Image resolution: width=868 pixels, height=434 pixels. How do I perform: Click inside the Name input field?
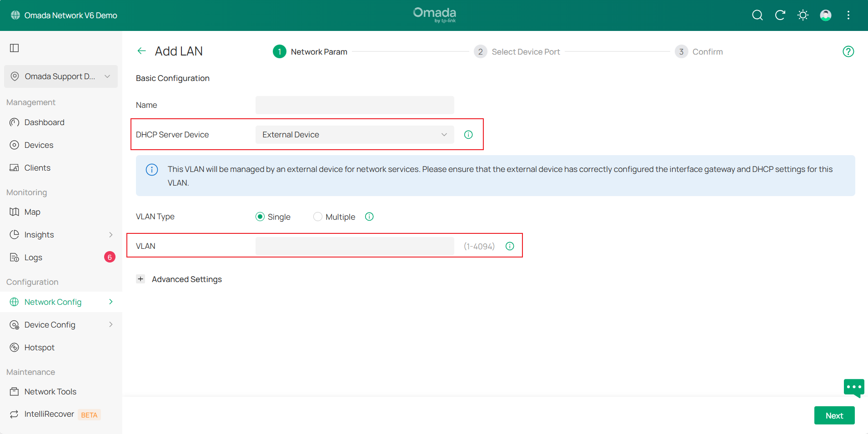[354, 105]
